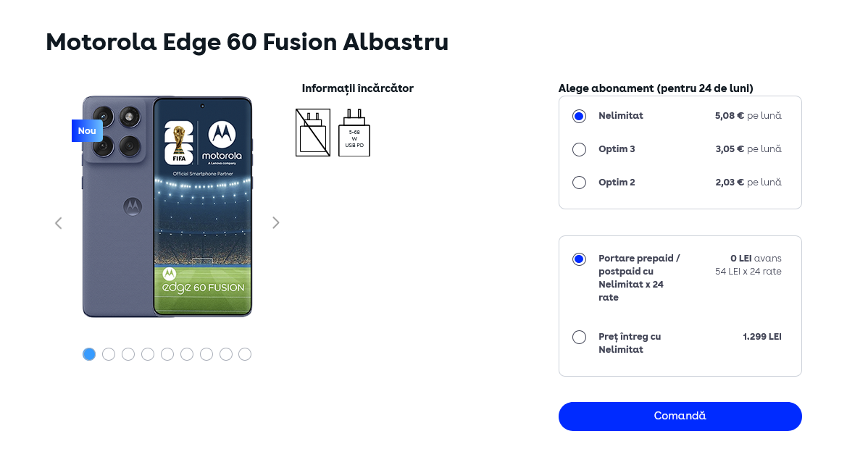Screen dimensions: 868x473
Task: Go to previous phone image arrow
Action: [x=59, y=223]
